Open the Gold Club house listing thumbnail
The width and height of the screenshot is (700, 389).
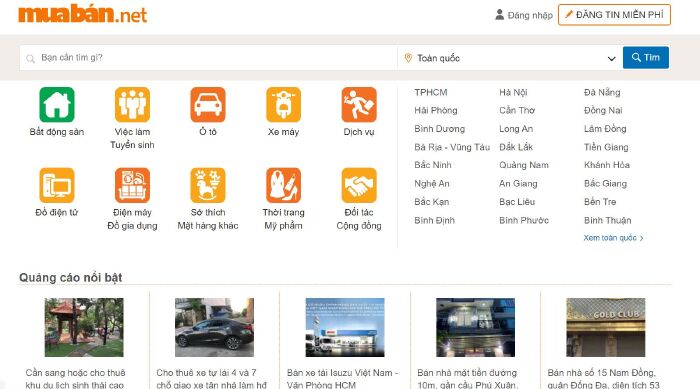point(606,327)
